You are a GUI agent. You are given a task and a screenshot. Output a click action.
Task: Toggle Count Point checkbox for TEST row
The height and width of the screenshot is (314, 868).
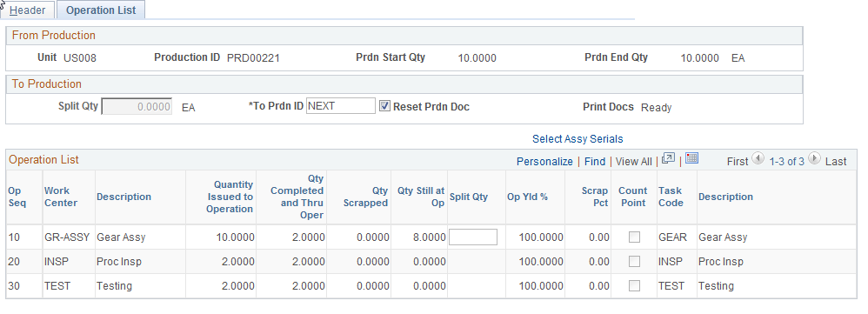(x=634, y=286)
